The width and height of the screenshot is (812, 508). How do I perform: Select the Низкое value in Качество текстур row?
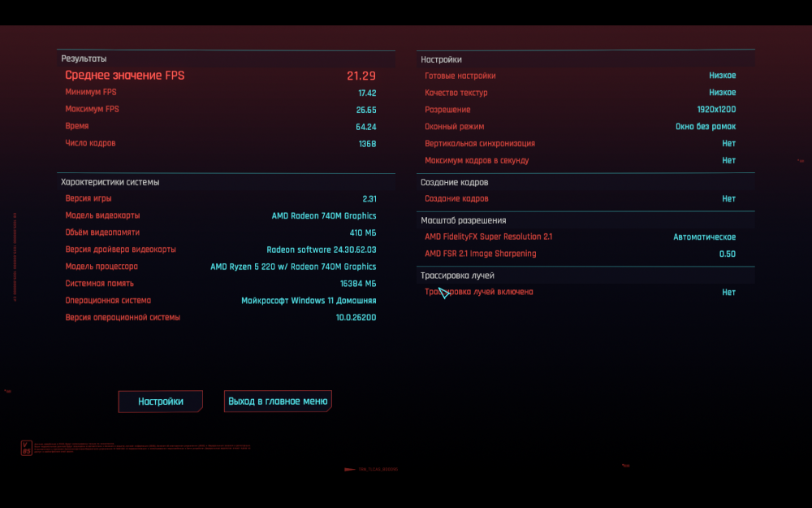[723, 93]
